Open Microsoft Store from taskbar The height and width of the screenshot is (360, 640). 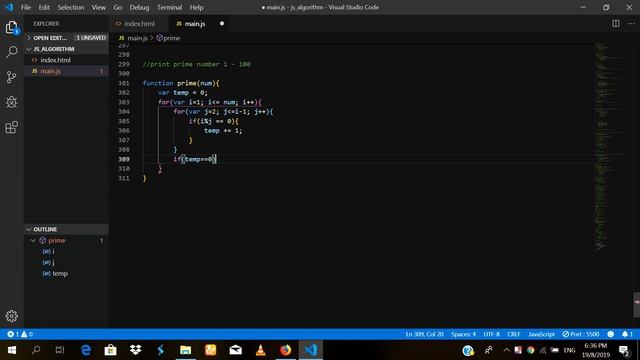point(110,350)
